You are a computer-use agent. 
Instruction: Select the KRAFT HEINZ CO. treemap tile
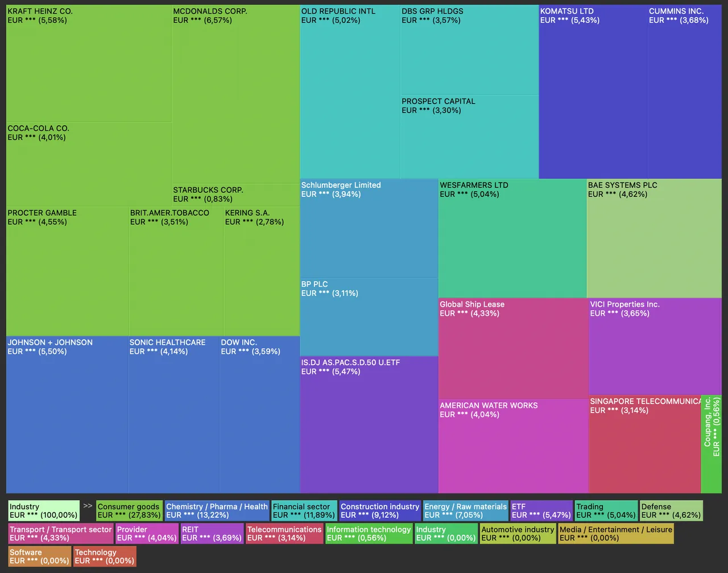pos(89,63)
